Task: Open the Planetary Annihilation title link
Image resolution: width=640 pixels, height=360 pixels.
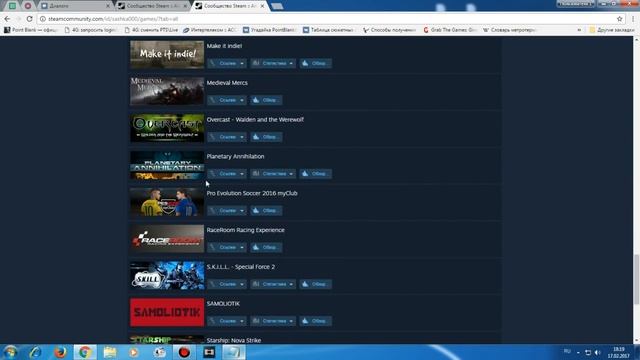Action: pos(236,156)
